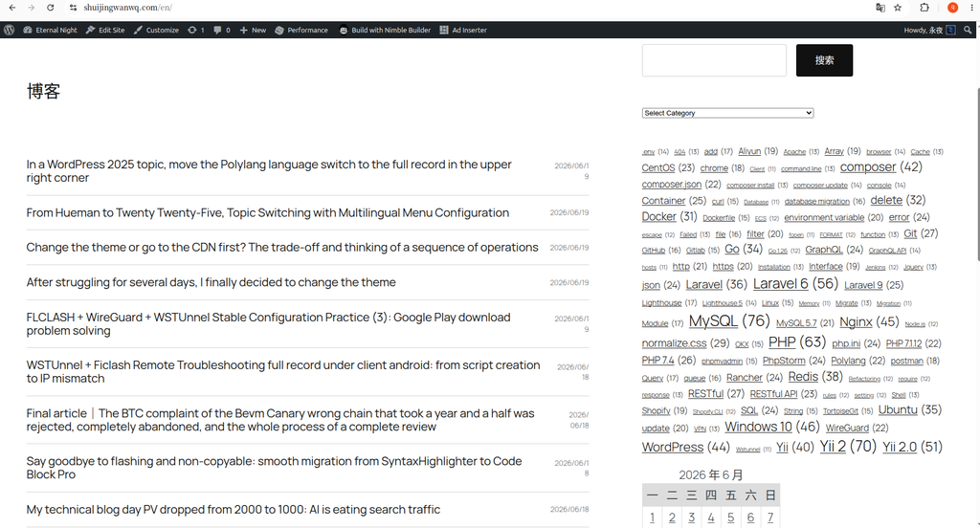980x528 pixels.
Task: Open the Performance admin bar item
Action: [x=301, y=30]
